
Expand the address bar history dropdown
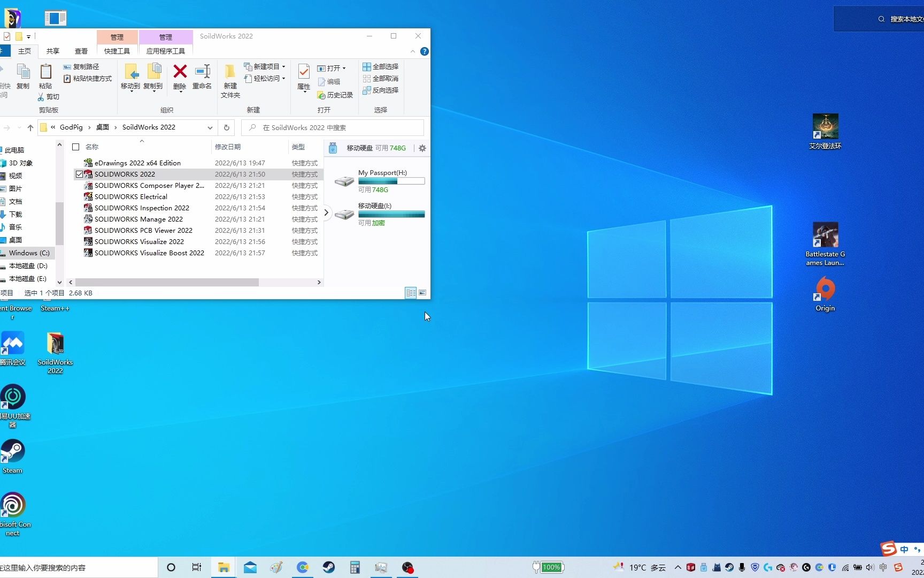(x=210, y=127)
